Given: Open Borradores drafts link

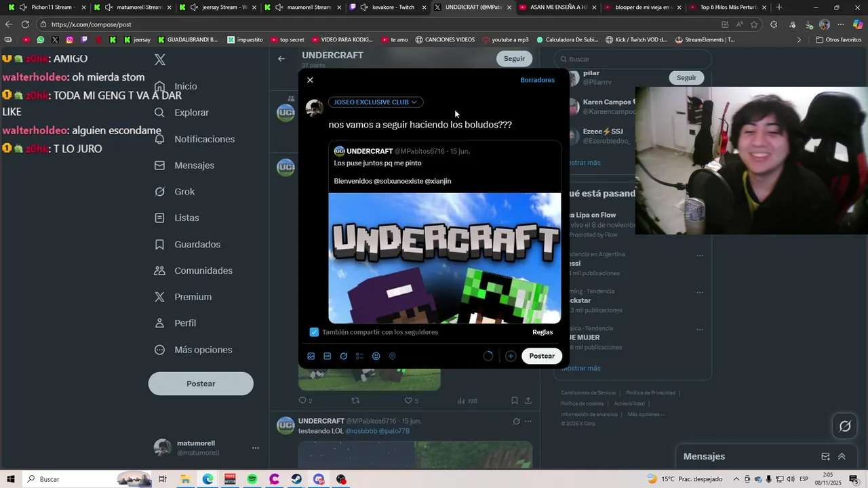Looking at the screenshot, I should [537, 80].
